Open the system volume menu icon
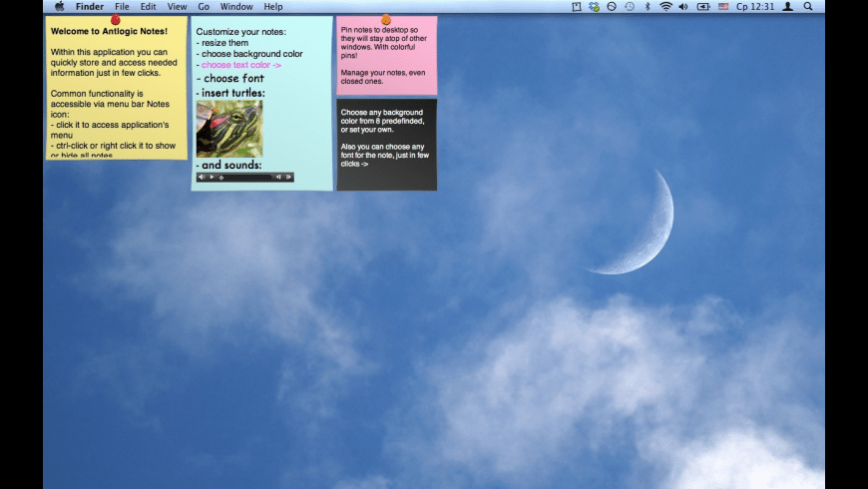This screenshot has width=868, height=489. click(683, 7)
